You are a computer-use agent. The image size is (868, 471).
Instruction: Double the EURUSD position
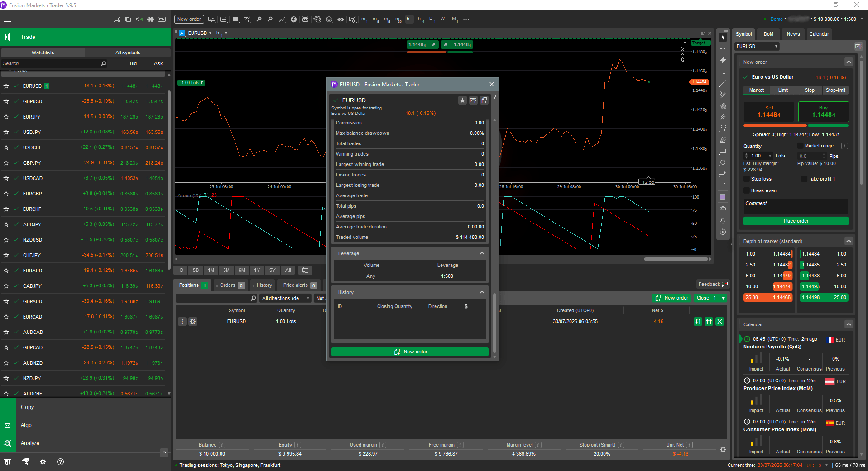pyautogui.click(x=709, y=321)
